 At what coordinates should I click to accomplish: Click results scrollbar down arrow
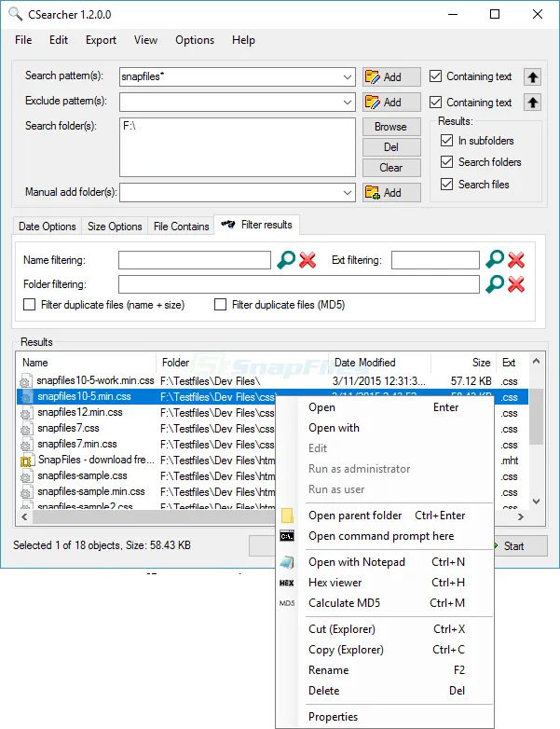tap(536, 502)
